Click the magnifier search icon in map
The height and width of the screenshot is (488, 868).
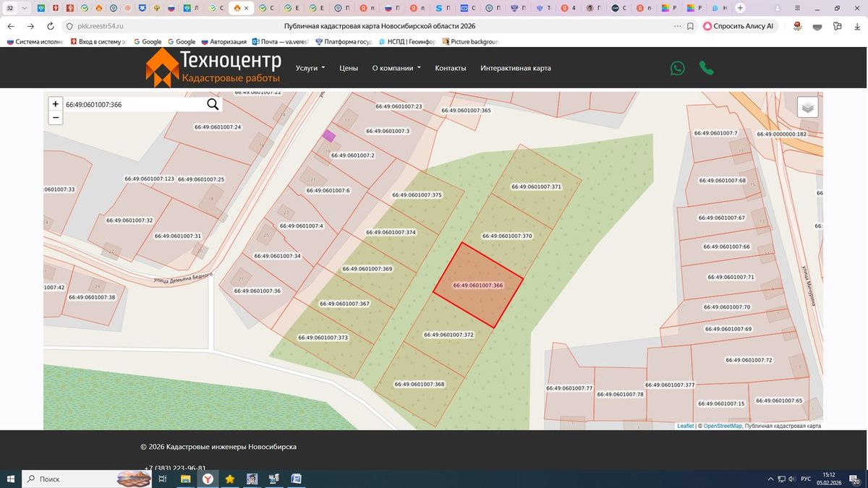[x=213, y=105]
